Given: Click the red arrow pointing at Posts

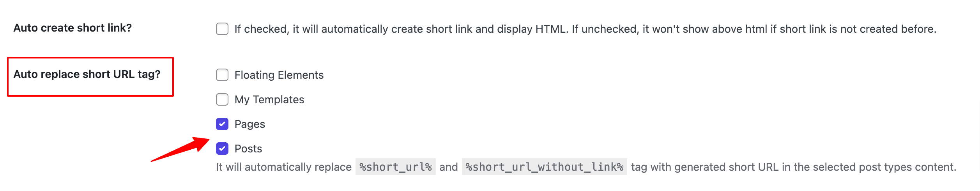Looking at the screenshot, I should click(180, 149).
